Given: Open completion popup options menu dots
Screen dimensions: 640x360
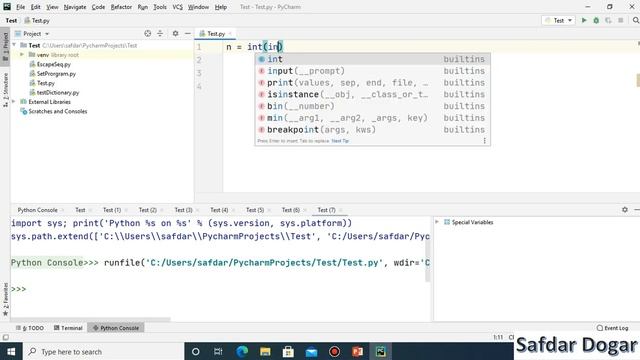Looking at the screenshot, I should [484, 141].
